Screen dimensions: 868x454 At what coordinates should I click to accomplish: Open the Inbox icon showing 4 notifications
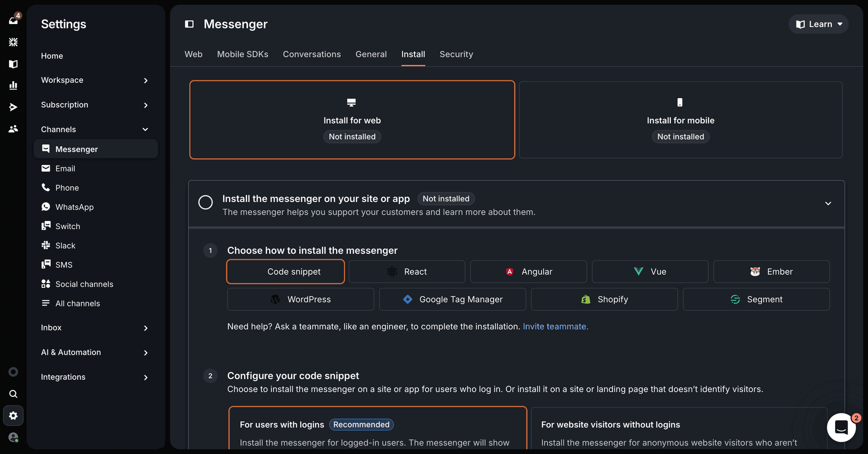[x=13, y=20]
